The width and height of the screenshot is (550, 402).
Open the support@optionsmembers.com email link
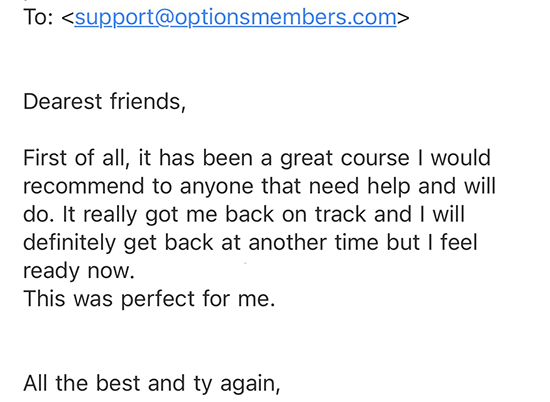(x=235, y=18)
